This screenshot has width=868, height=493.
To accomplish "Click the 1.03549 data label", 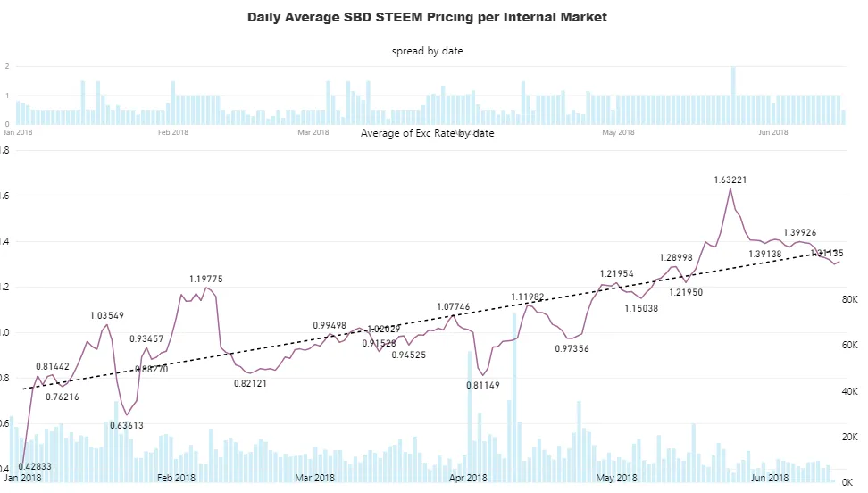I will pos(107,316).
